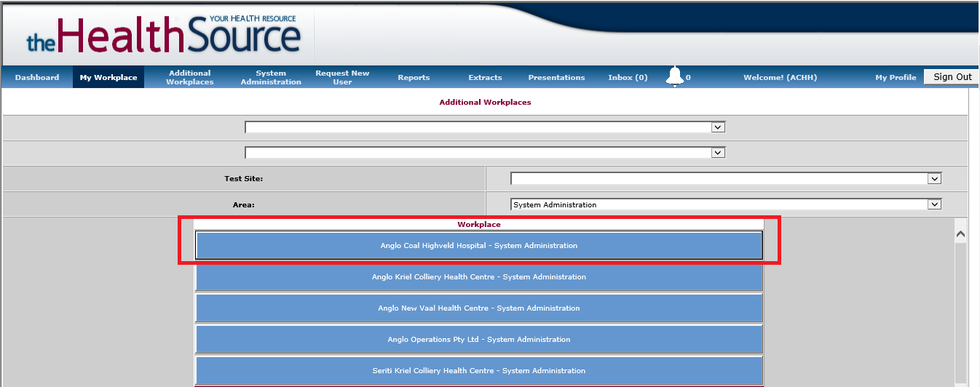
Task: Click the Sign Out button
Action: (952, 76)
